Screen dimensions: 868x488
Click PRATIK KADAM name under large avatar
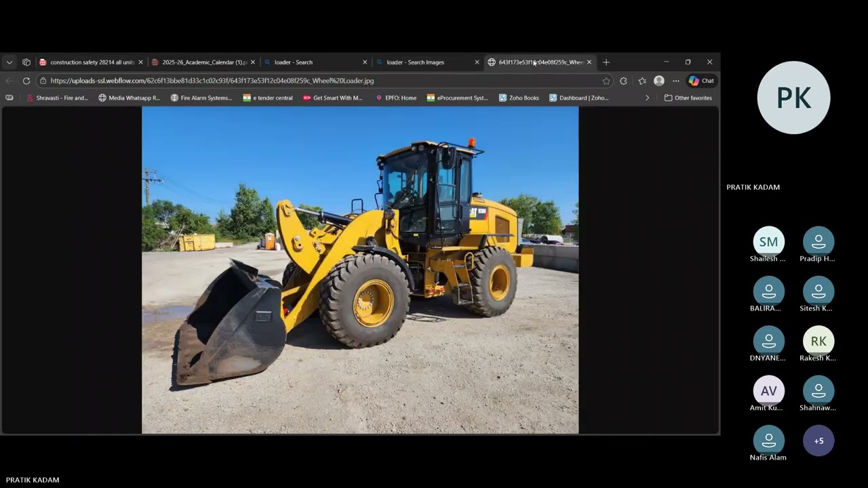click(753, 187)
